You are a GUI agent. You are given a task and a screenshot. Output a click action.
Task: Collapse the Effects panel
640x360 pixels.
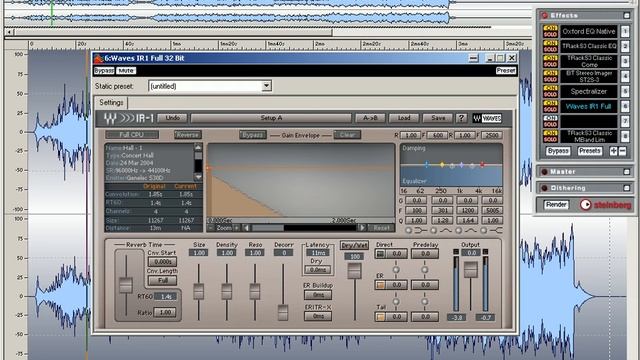coord(627,16)
